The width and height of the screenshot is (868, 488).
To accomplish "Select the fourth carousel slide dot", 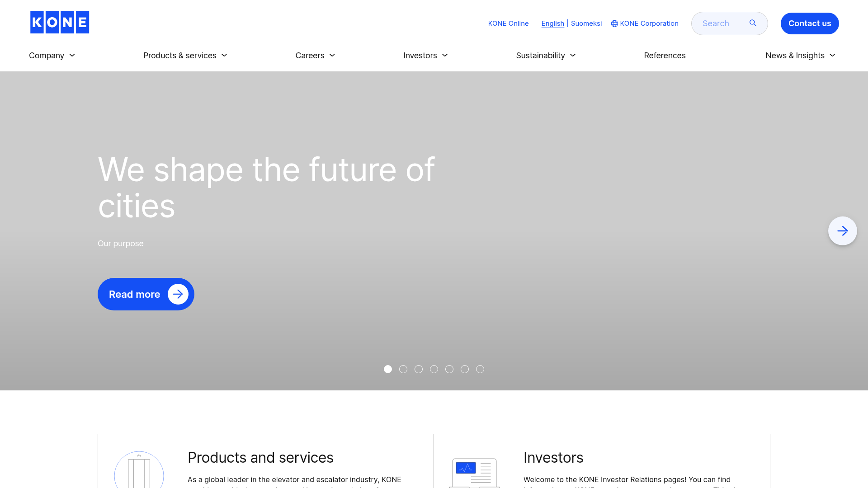I will pos(434,369).
